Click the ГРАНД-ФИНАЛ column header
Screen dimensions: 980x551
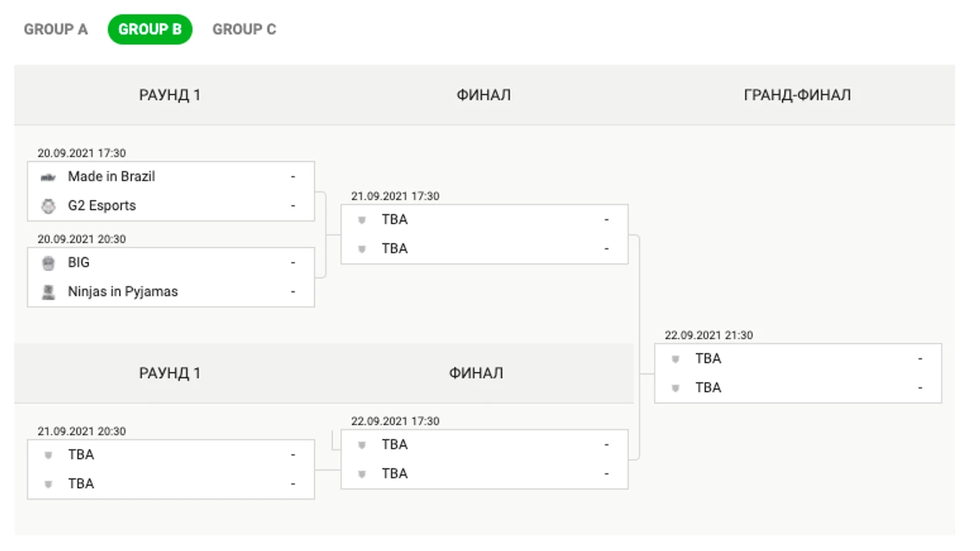[x=797, y=95]
